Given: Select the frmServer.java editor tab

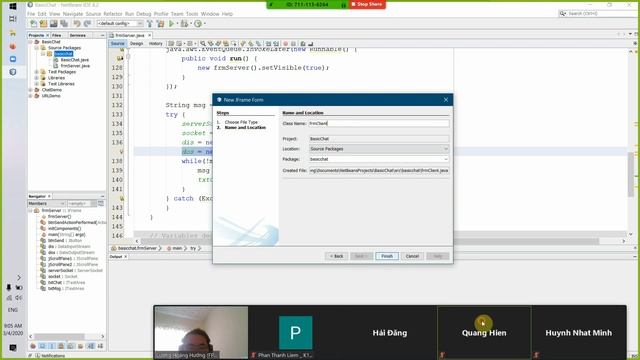Looking at the screenshot, I should [130, 36].
